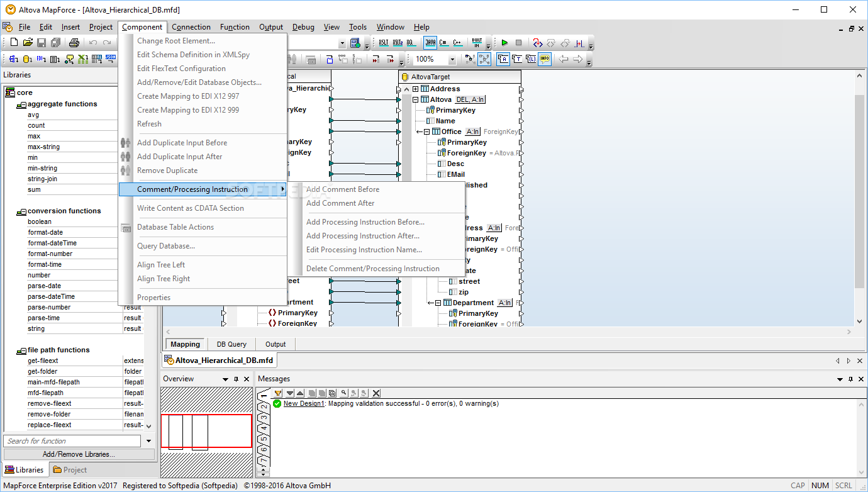Insert XBRL document icon
The image size is (868, 492).
(x=97, y=59)
